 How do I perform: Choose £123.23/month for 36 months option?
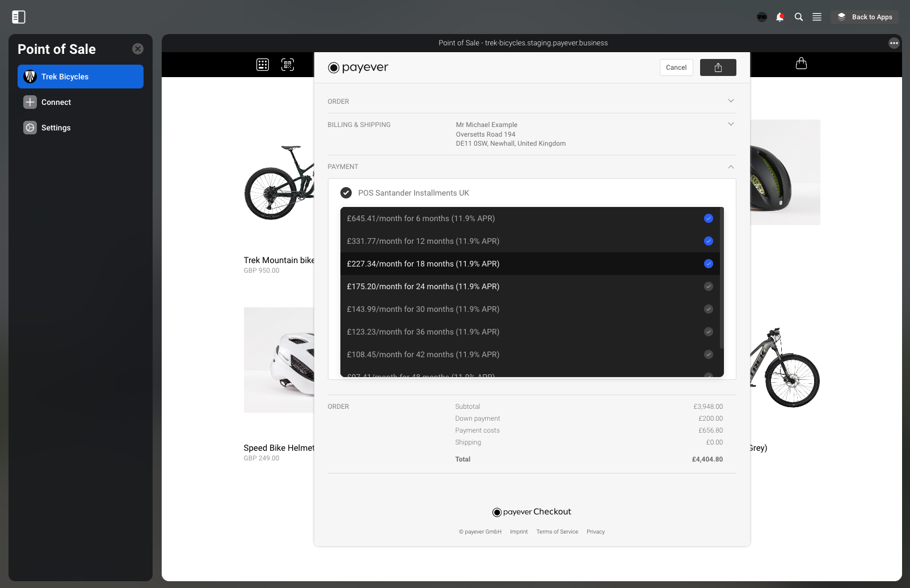530,332
